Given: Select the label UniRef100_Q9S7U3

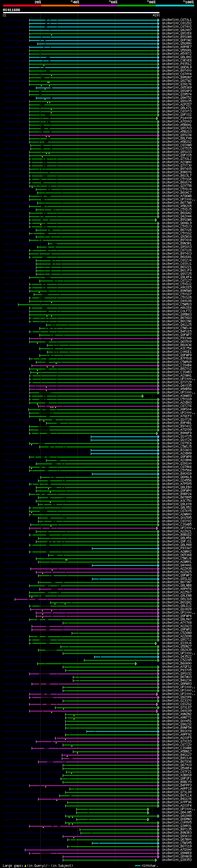Looking at the screenshot, I should click(x=176, y=128).
